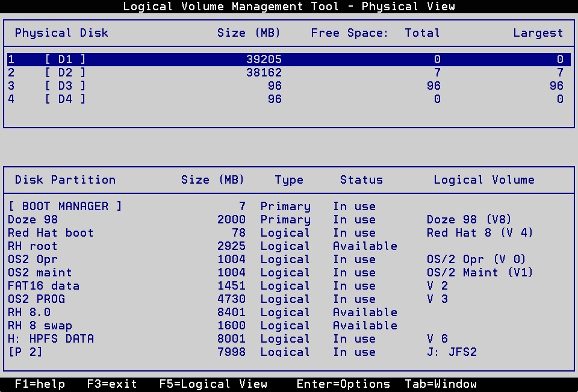The height and width of the screenshot is (392, 578).
Task: Click the Total column header
Action: 423,33
